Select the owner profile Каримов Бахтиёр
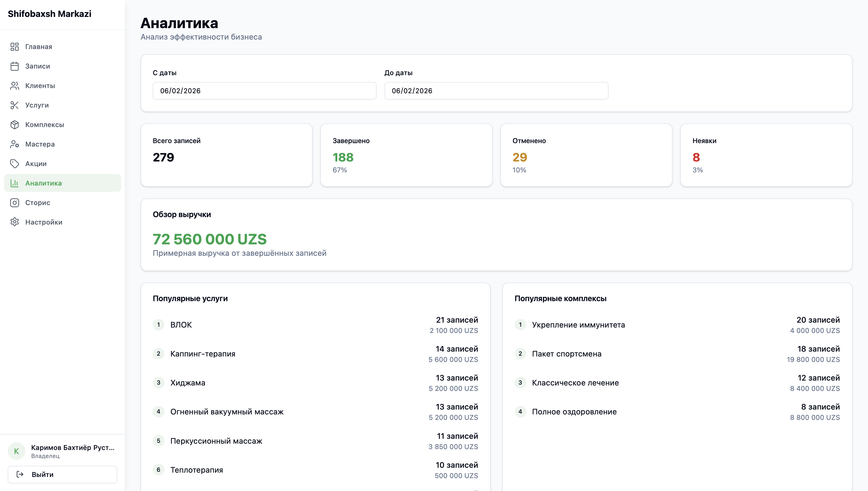The image size is (868, 491). click(x=73, y=451)
